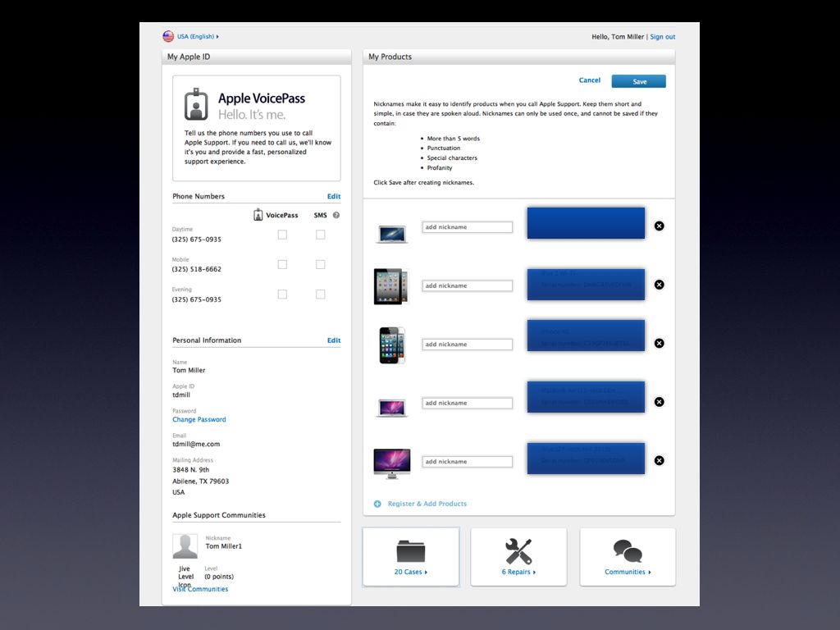Enable SMS for Mobile (325) 518-6662
Screen dimensions: 840x630
pos(321,265)
